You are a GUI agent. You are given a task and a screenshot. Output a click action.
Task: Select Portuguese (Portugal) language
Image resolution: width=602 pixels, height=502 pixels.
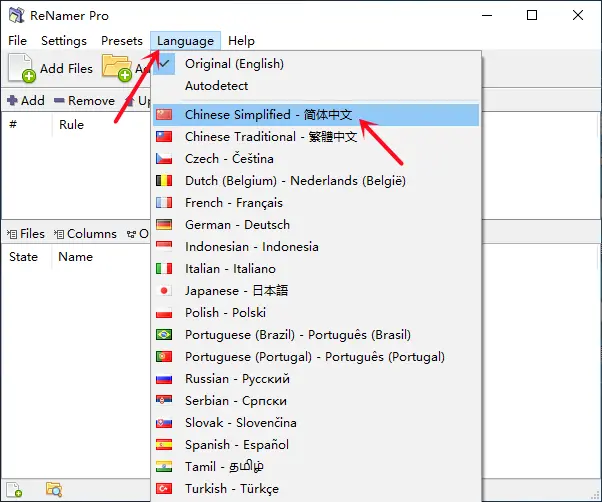tap(316, 357)
